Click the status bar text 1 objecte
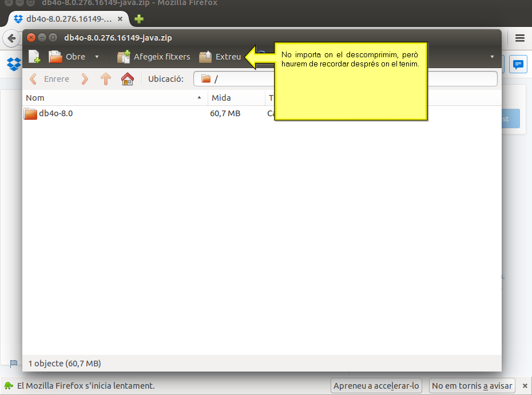 (x=65, y=364)
